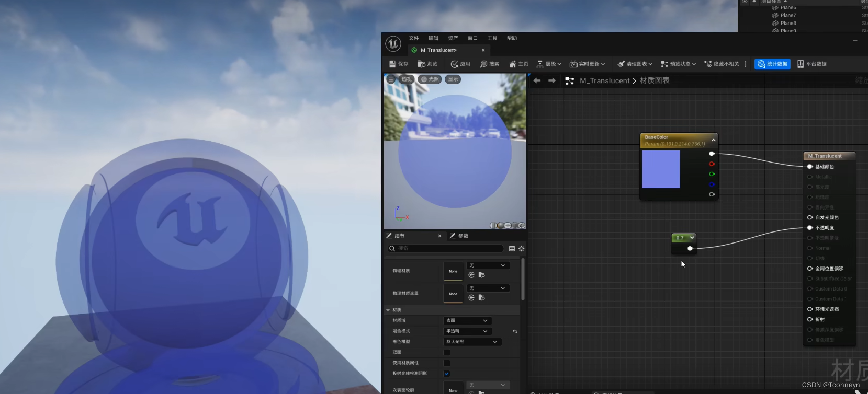The height and width of the screenshot is (394, 868).
Task: Navigate back with left arrow in graph
Action: pos(537,80)
